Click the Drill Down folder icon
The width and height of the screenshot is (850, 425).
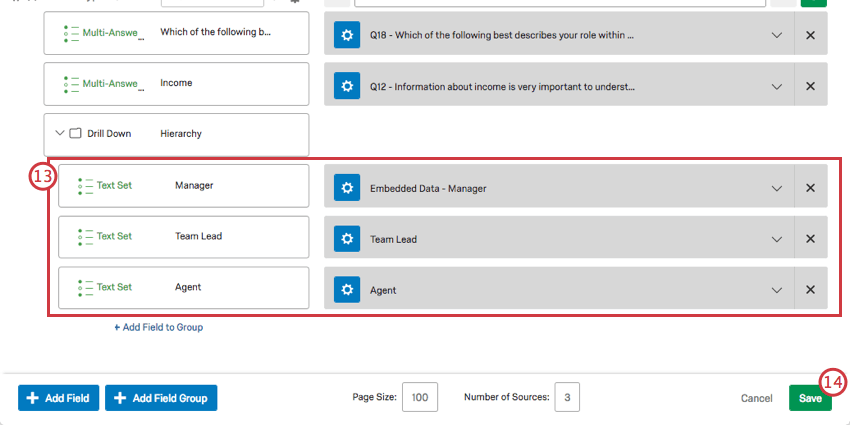click(x=75, y=133)
